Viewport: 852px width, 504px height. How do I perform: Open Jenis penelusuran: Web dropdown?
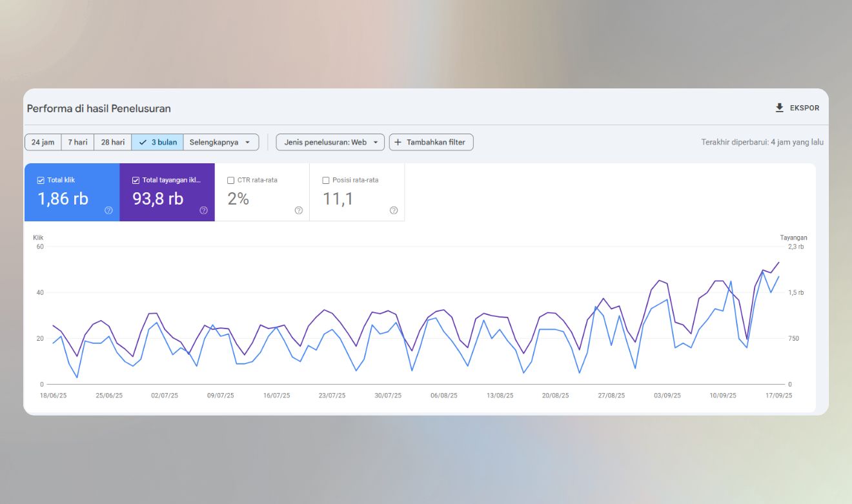tap(330, 143)
